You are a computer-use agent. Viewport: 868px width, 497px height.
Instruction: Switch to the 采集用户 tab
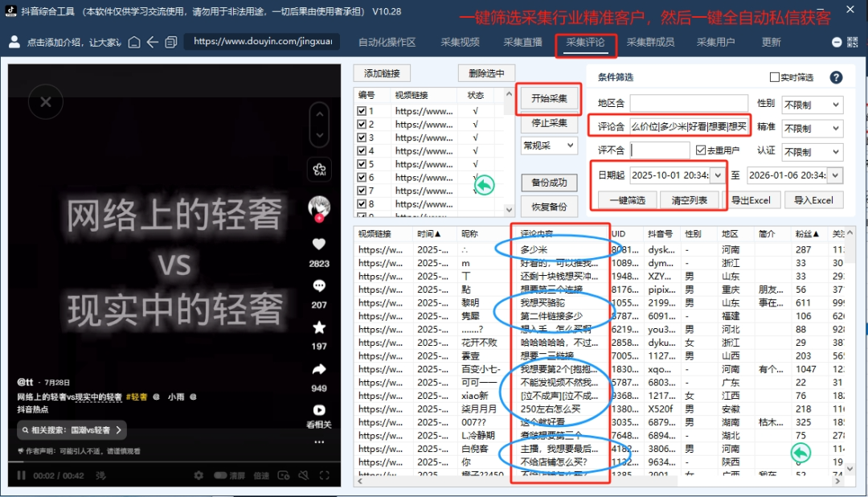tap(715, 42)
